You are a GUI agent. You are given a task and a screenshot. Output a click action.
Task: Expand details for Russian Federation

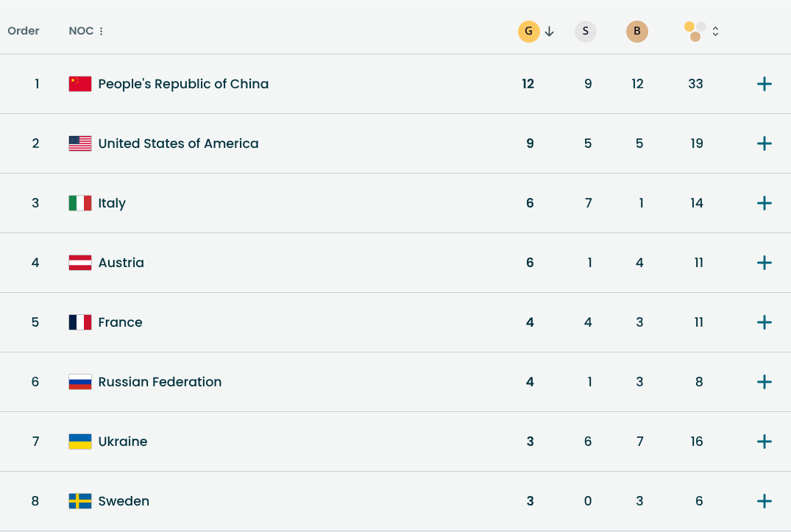click(764, 382)
